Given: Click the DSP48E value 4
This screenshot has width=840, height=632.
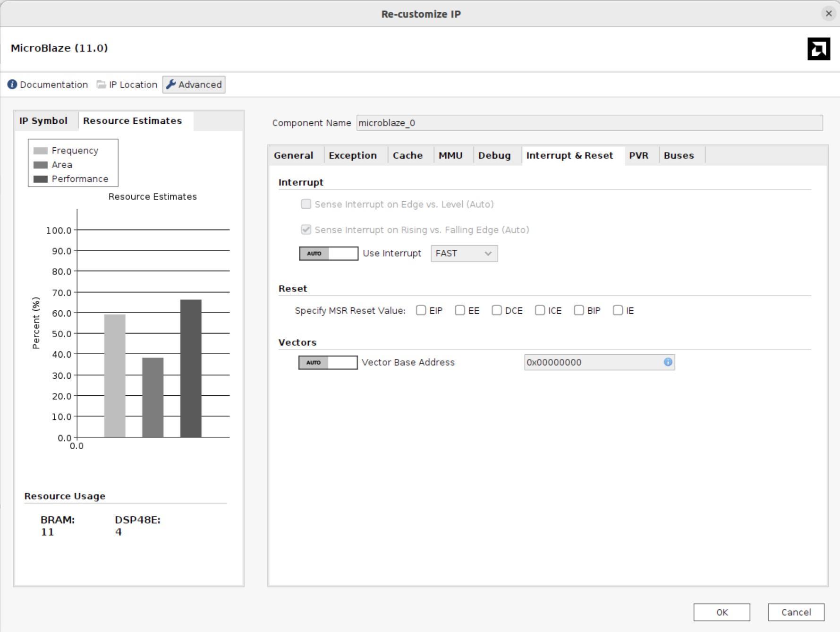Looking at the screenshot, I should pyautogui.click(x=119, y=532).
